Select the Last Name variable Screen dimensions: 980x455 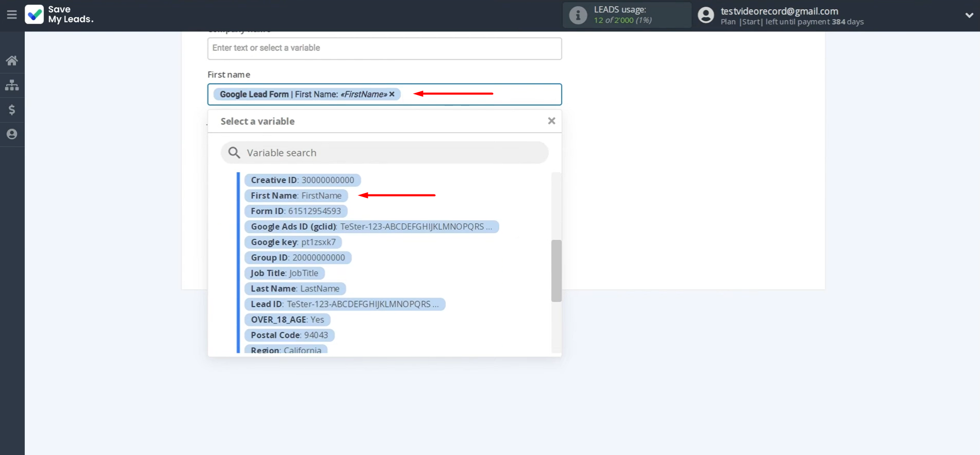(x=295, y=288)
